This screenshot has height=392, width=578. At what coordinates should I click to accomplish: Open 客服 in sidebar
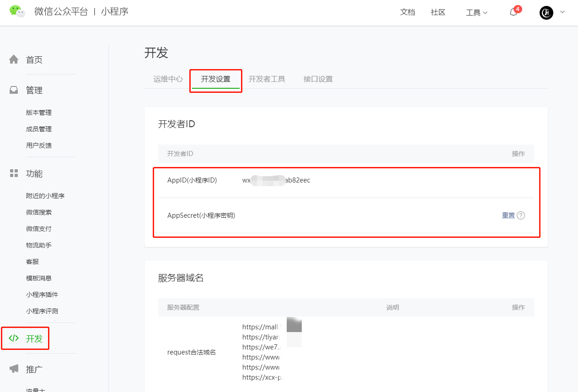coord(32,262)
